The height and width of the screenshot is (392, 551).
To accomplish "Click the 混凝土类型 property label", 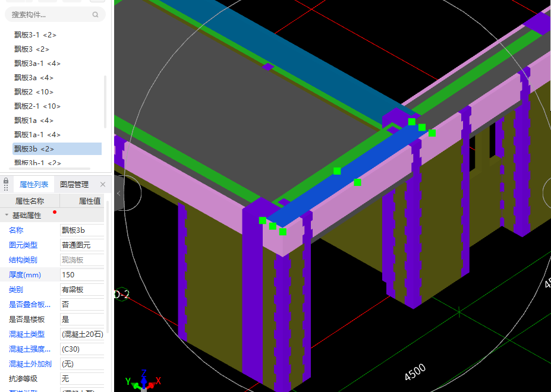I will 27,334.
